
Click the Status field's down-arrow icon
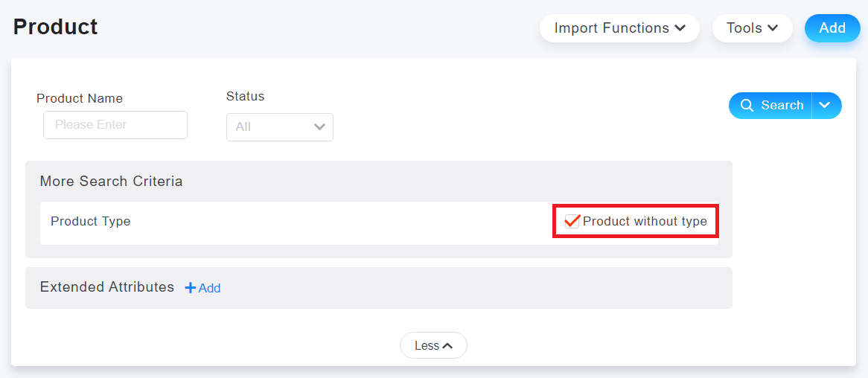[x=319, y=126]
